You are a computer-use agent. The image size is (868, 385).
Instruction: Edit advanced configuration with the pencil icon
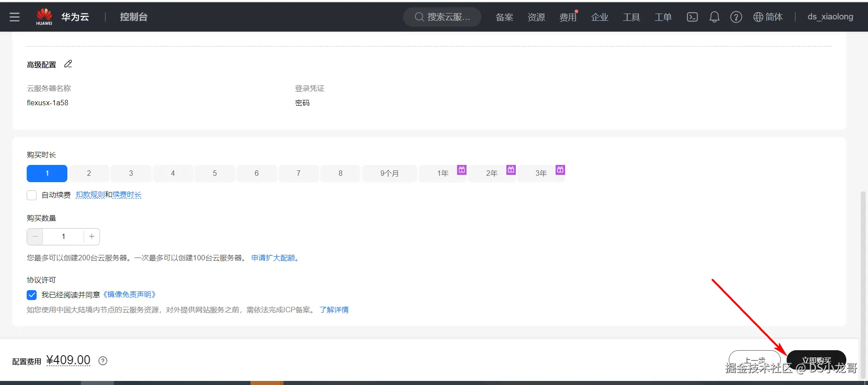tap(68, 64)
